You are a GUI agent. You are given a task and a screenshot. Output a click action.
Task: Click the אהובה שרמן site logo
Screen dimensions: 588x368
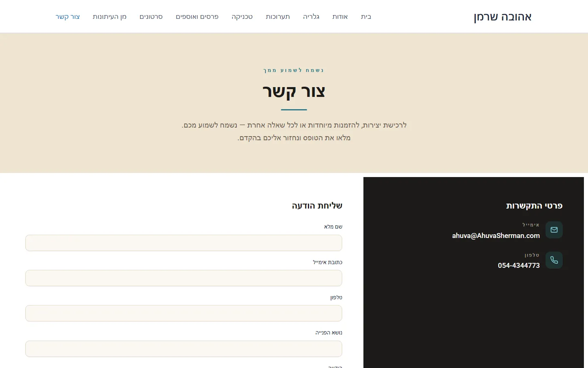pos(503,17)
